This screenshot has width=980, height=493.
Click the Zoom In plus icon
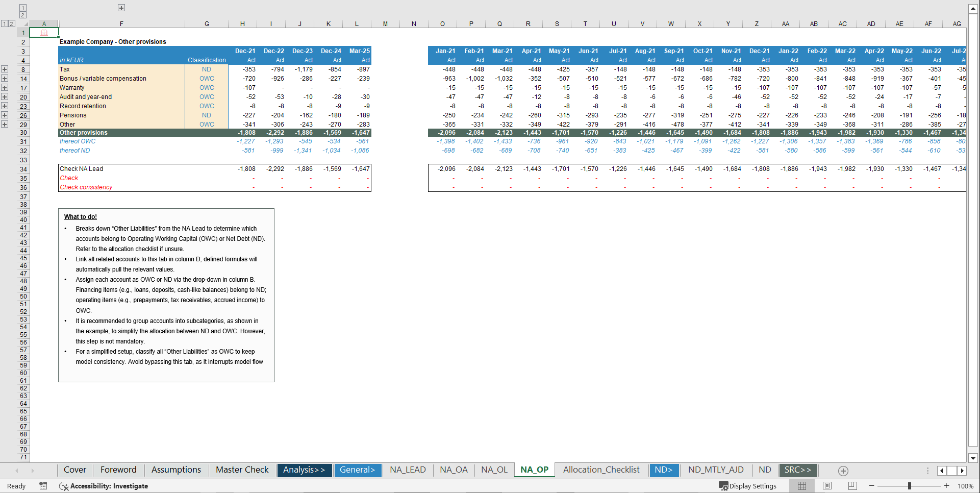(x=946, y=486)
